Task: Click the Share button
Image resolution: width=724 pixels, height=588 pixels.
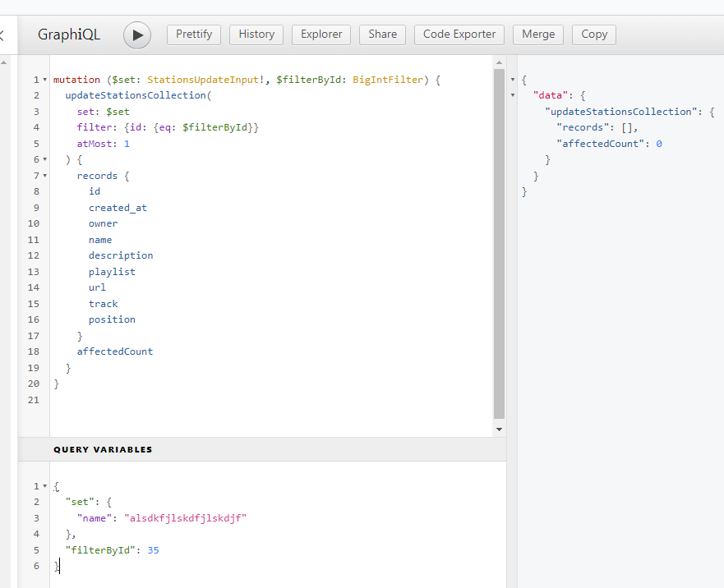Action: (x=382, y=34)
